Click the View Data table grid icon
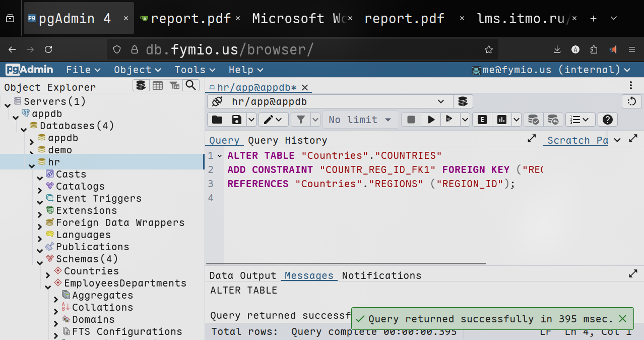This screenshot has height=340, width=644. click(158, 86)
